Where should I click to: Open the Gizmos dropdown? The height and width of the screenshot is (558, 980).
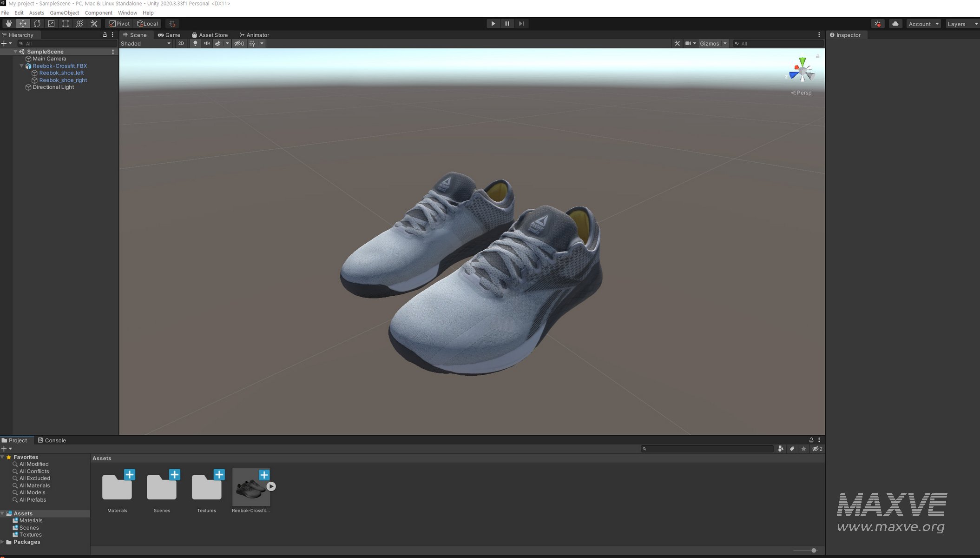click(x=713, y=43)
